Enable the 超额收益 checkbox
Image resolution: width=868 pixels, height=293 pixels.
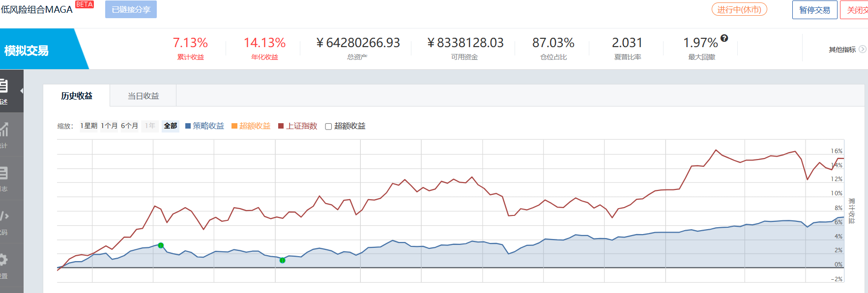click(x=328, y=127)
